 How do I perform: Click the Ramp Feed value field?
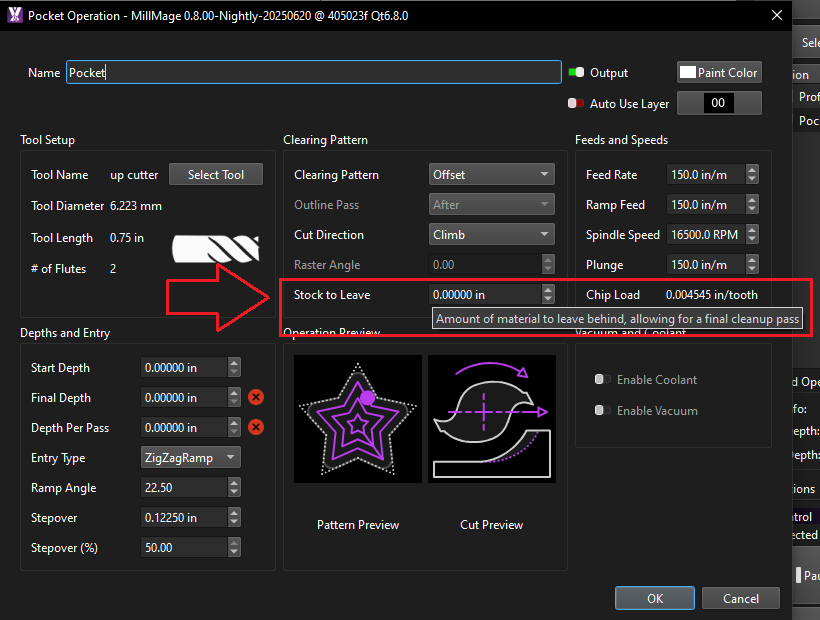(x=706, y=204)
